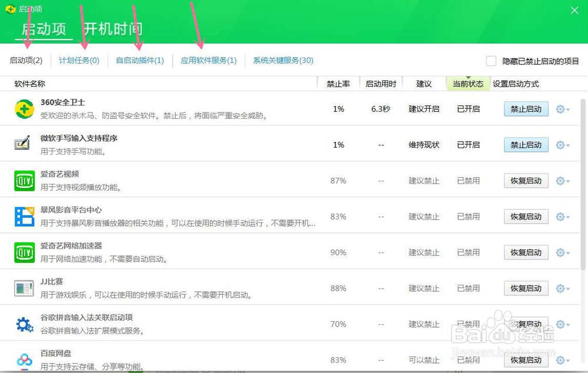
Task: Click 恢复启动 for 暴风影音平台中心
Action: click(526, 217)
